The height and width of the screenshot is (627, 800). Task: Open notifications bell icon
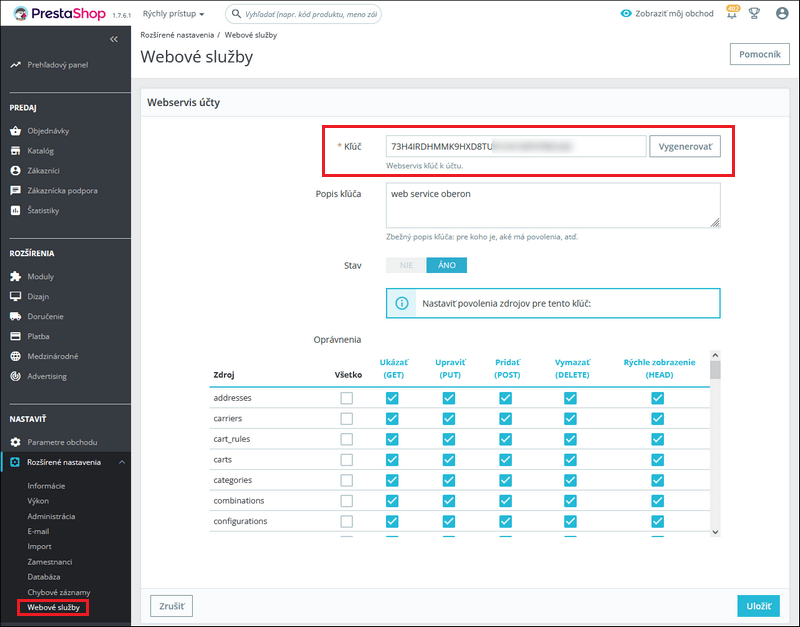733,14
